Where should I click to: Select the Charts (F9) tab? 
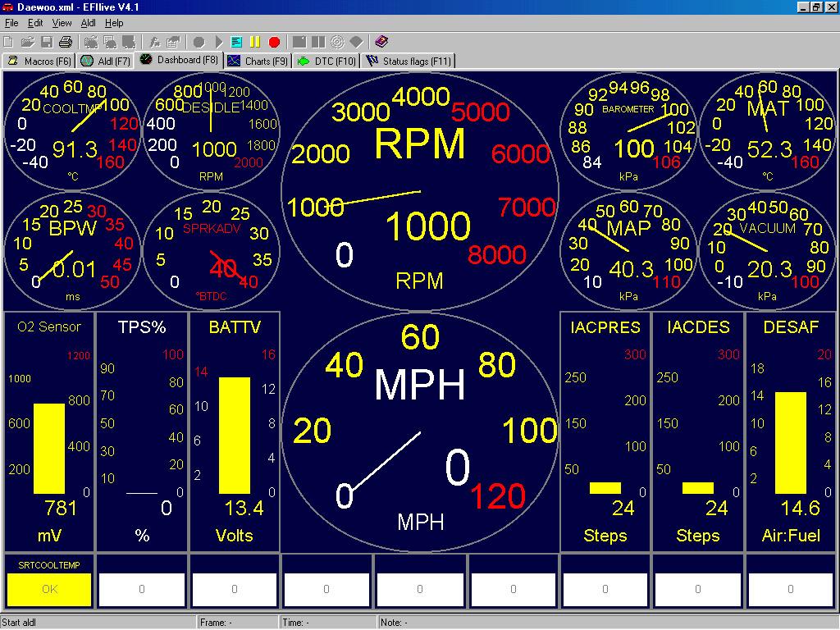258,61
